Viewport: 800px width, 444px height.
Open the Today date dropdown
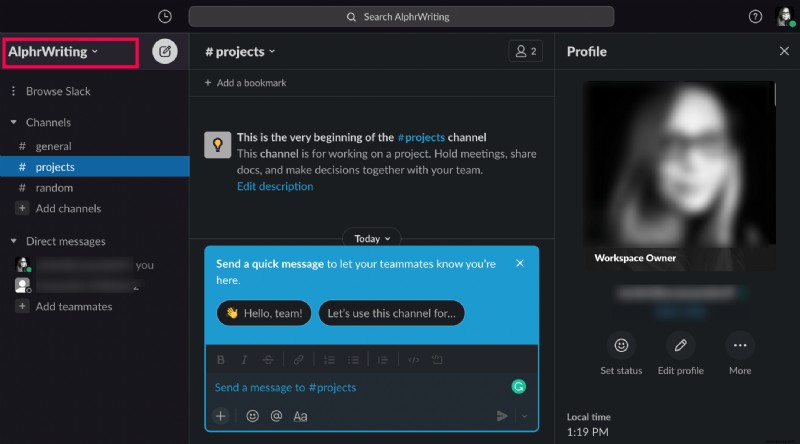372,239
